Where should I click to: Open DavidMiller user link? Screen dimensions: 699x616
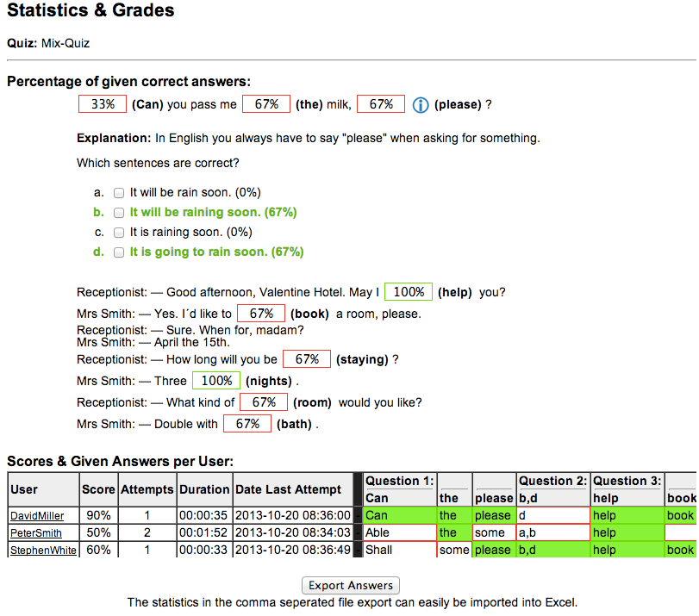click(x=37, y=516)
